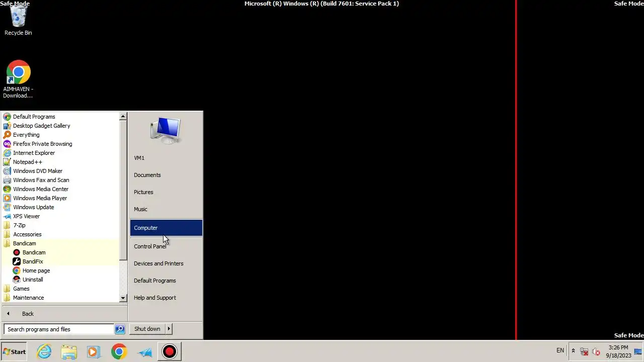Open Internet Explorer from the taskbar
The width and height of the screenshot is (644, 362).
tap(44, 351)
